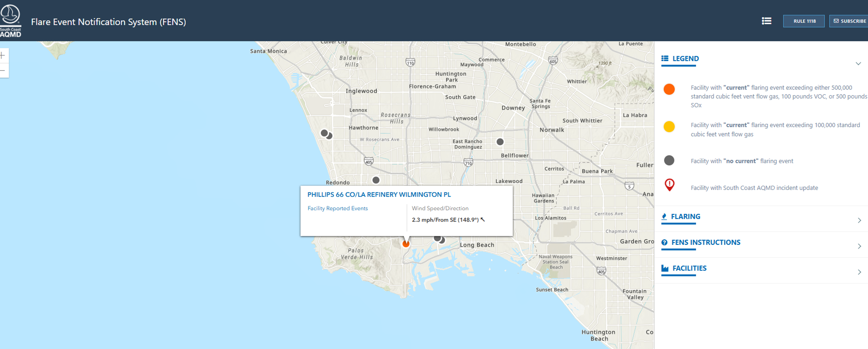Screen dimensions: 868x349
Task: Zoom out on the map
Action: coord(3,71)
